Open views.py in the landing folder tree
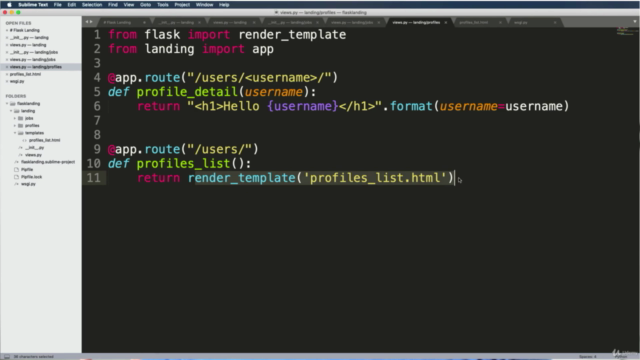The height and width of the screenshot is (360, 640). (x=33, y=155)
